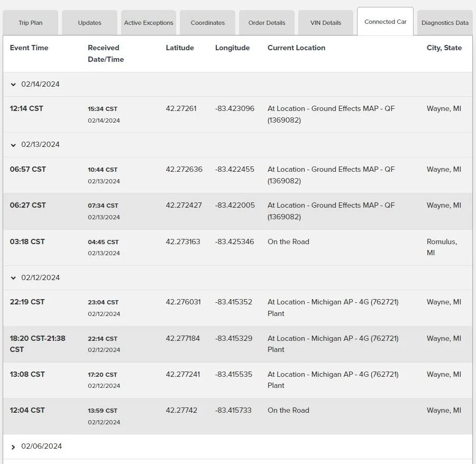Select the 12:14 CST event row

(237, 114)
